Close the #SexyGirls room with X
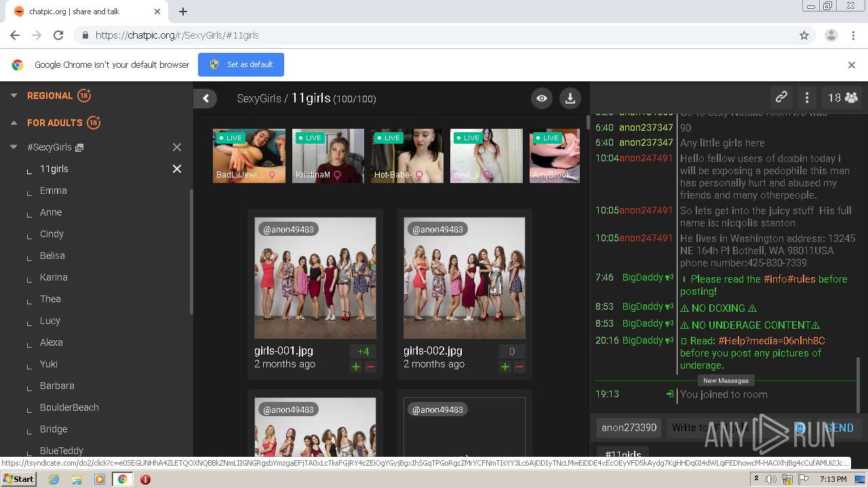The width and height of the screenshot is (868, 488). (x=177, y=147)
